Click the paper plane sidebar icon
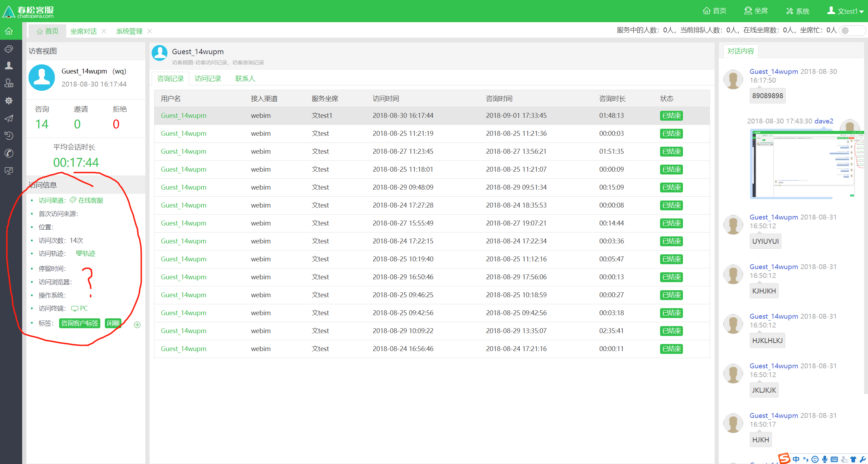This screenshot has width=868, height=464. pos(9,119)
